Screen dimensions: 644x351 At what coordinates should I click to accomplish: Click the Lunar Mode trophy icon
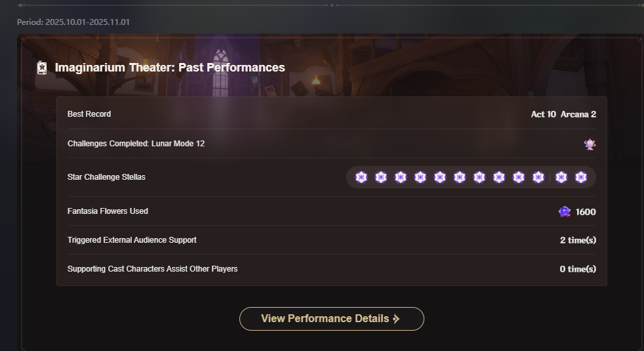pyautogui.click(x=590, y=144)
